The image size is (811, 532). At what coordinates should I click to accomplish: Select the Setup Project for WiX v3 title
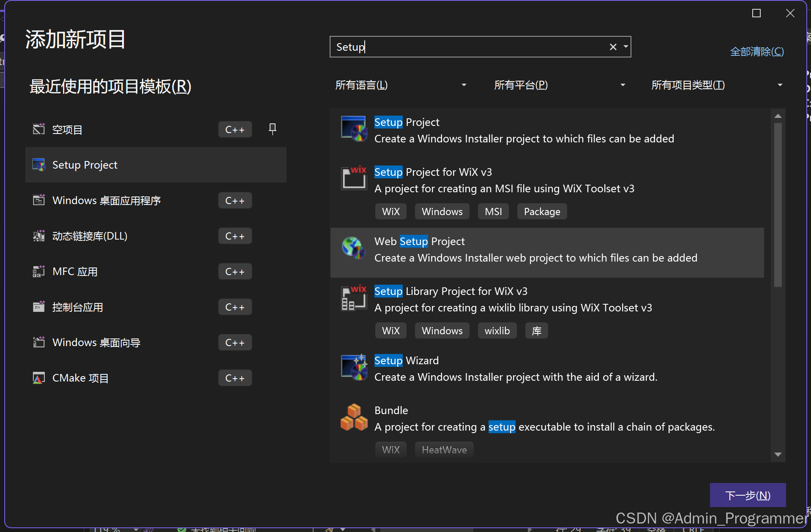[x=433, y=172]
